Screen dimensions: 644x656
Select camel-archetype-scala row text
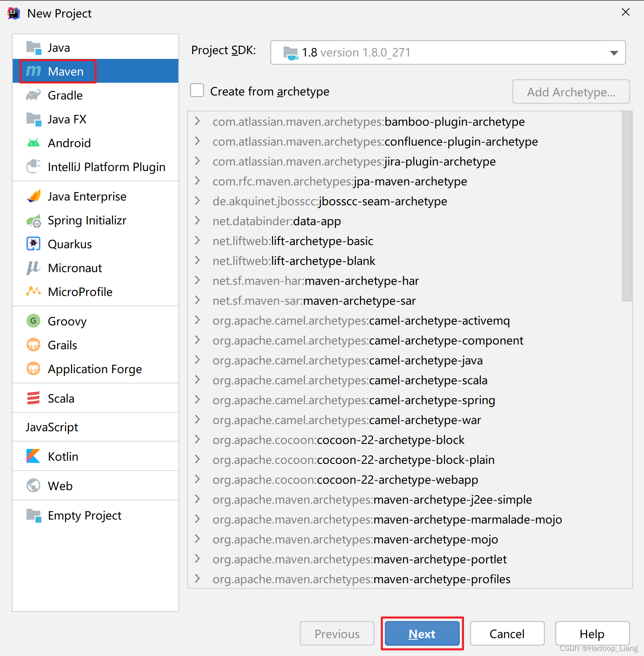pos(350,380)
